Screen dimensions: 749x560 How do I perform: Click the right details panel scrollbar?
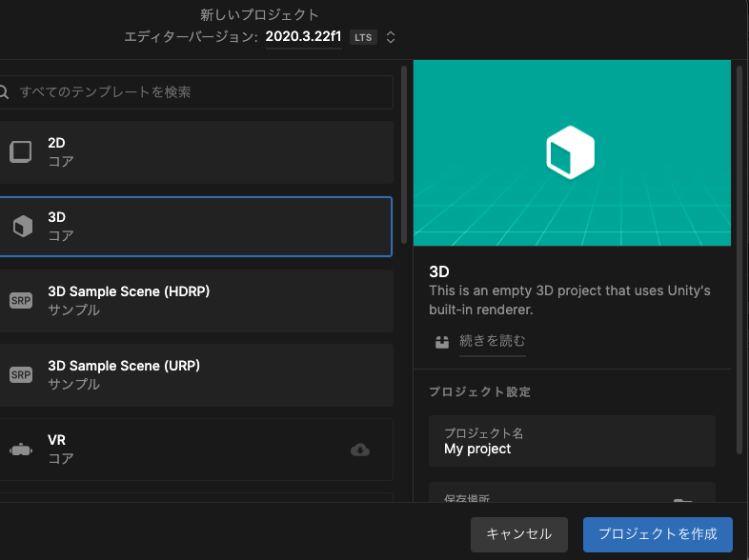pyautogui.click(x=739, y=260)
